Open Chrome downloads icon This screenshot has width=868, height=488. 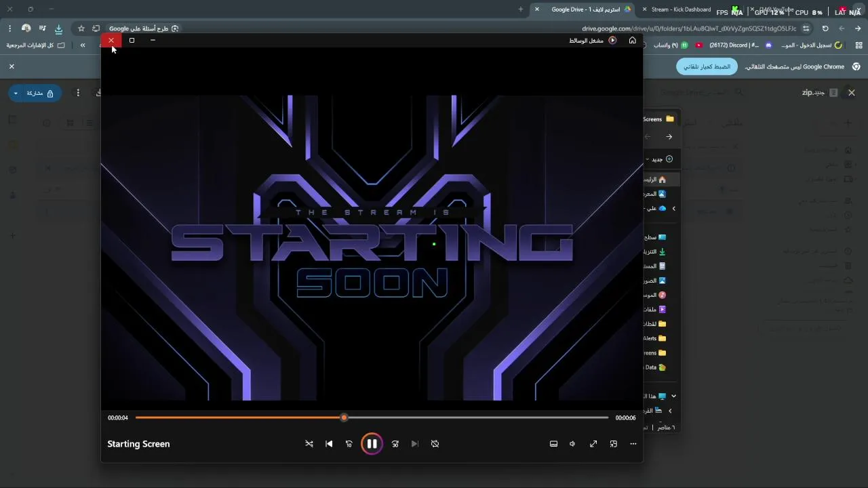tap(58, 28)
